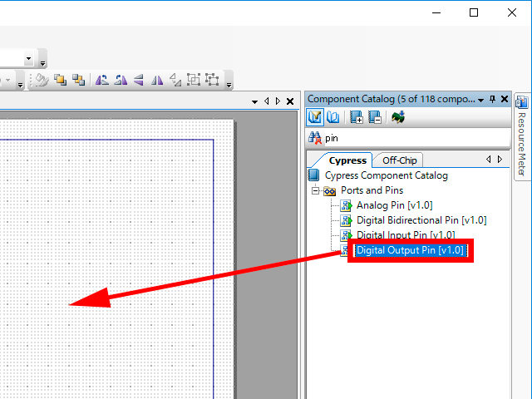Viewport: 532px width, 399px height.
Task: Open toolbar options left of paint bucket
Action: tap(20, 85)
